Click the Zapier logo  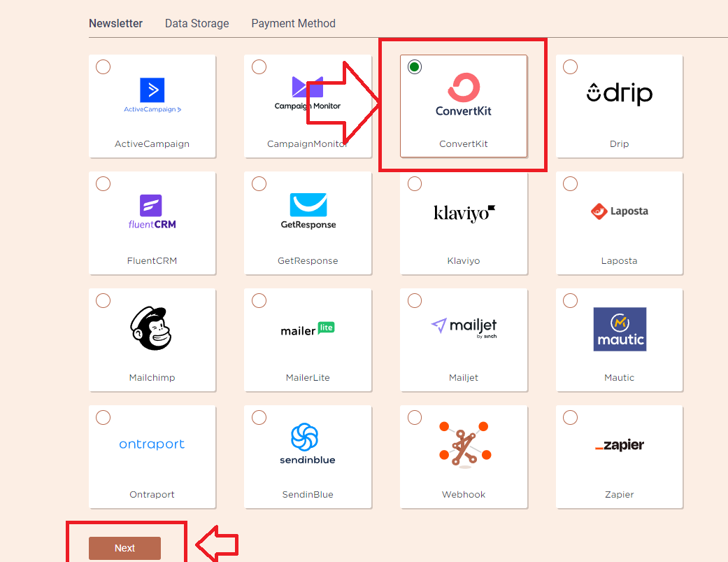[x=620, y=445]
